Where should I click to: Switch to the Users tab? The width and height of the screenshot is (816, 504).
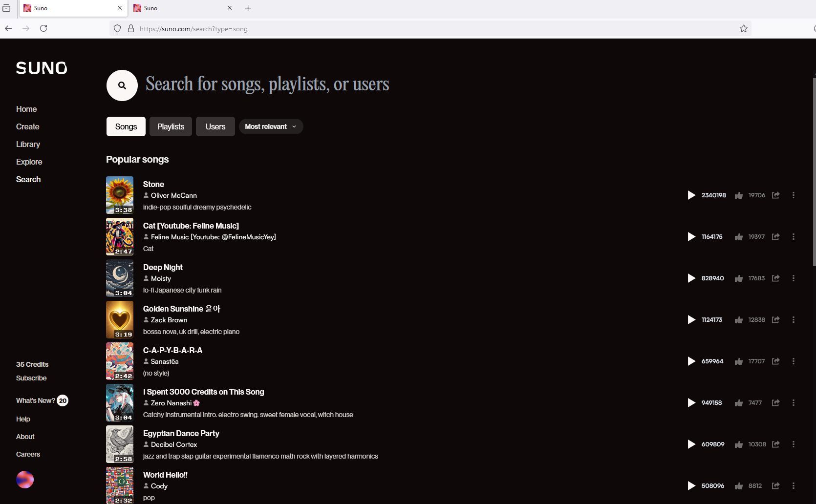(x=215, y=126)
